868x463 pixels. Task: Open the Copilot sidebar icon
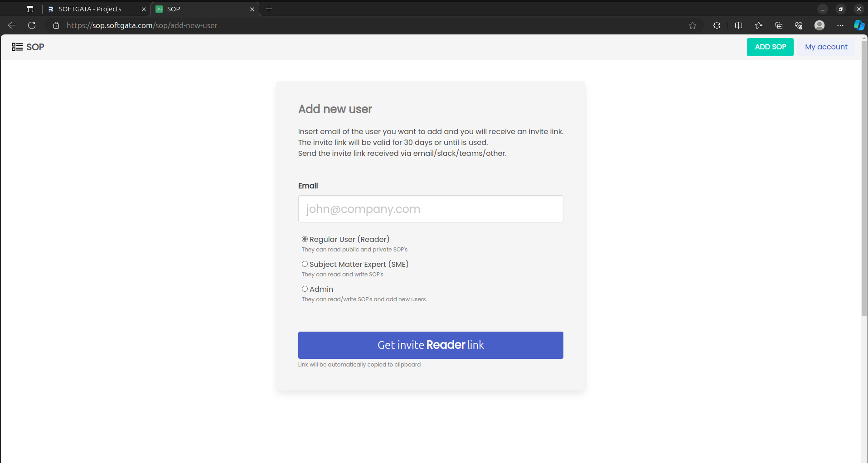(x=858, y=25)
